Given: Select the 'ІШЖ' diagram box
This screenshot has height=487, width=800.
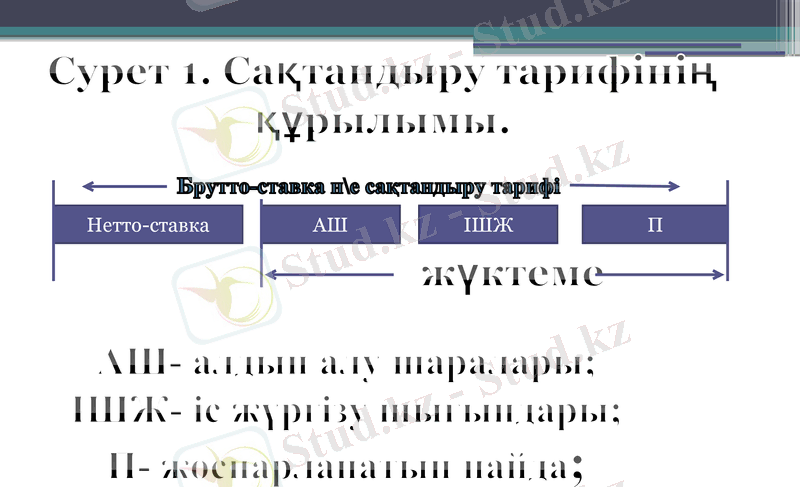Looking at the screenshot, I should click(x=488, y=225).
